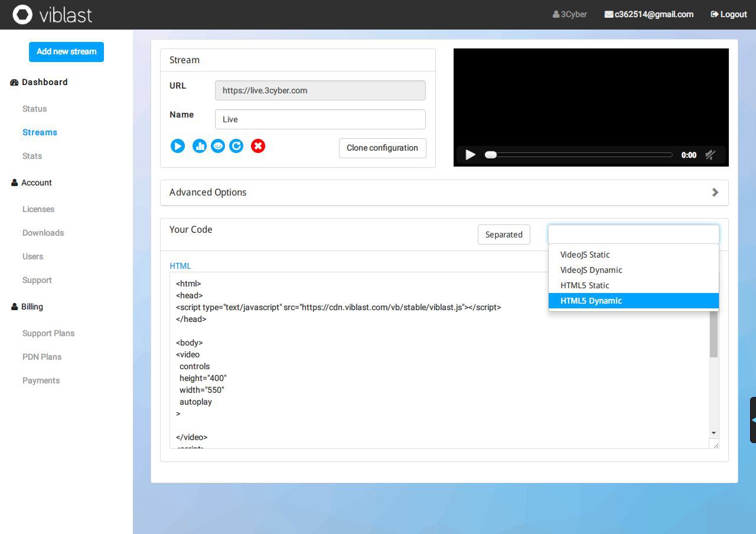
Task: Toggle the Separated code button
Action: (x=504, y=235)
